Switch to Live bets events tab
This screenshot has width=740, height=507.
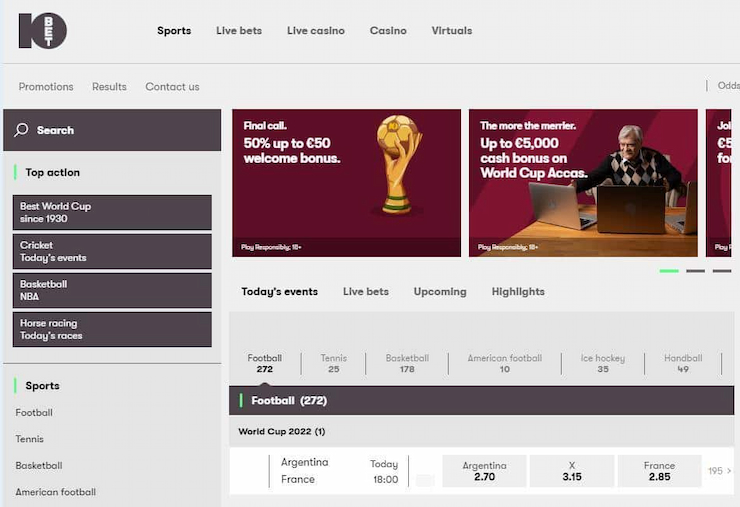tap(366, 292)
